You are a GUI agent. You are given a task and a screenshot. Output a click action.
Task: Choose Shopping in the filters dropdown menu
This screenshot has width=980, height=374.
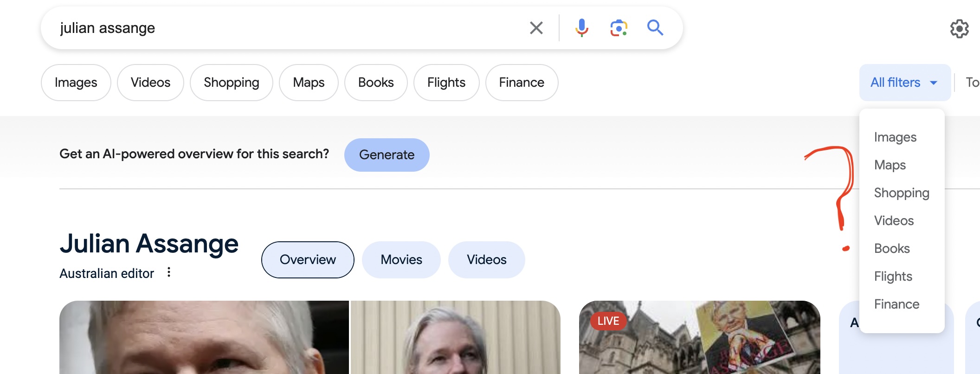coord(901,193)
